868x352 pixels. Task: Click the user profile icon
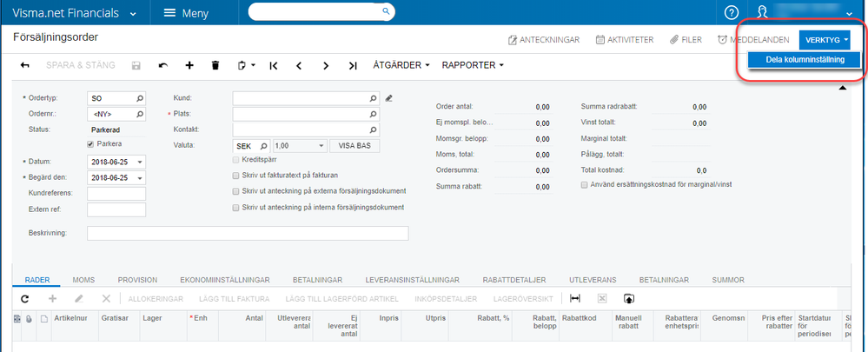click(763, 12)
